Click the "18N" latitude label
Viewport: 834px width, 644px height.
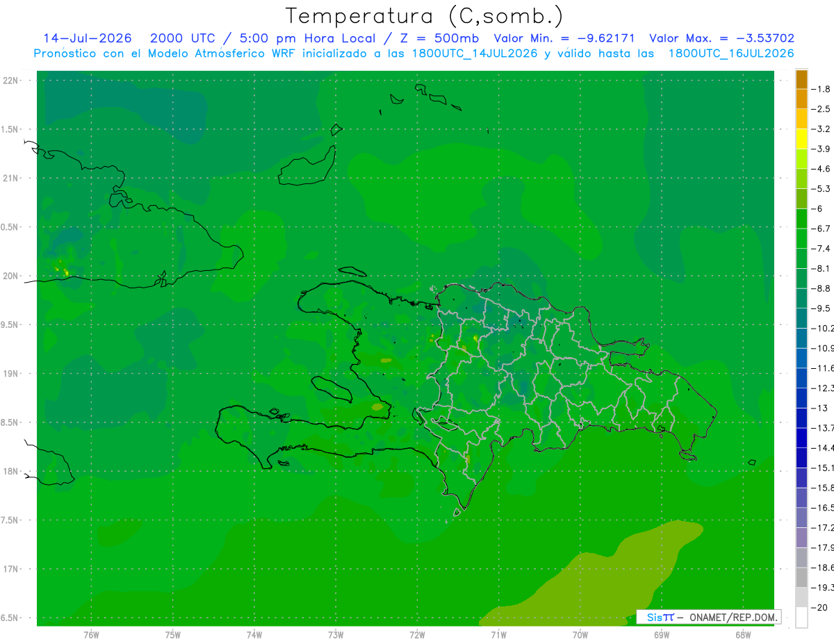[10, 472]
